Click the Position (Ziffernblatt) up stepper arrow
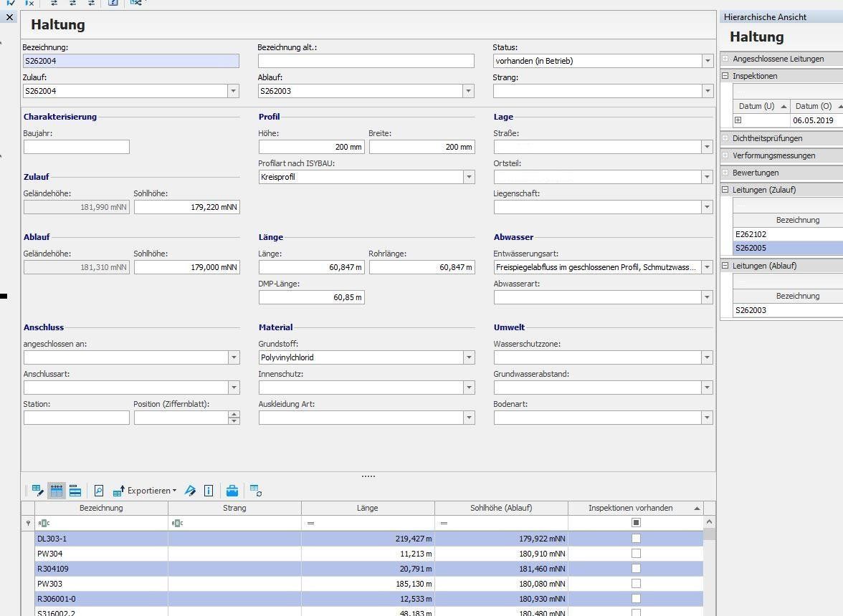Screen dimensions: 843x616 234,414
